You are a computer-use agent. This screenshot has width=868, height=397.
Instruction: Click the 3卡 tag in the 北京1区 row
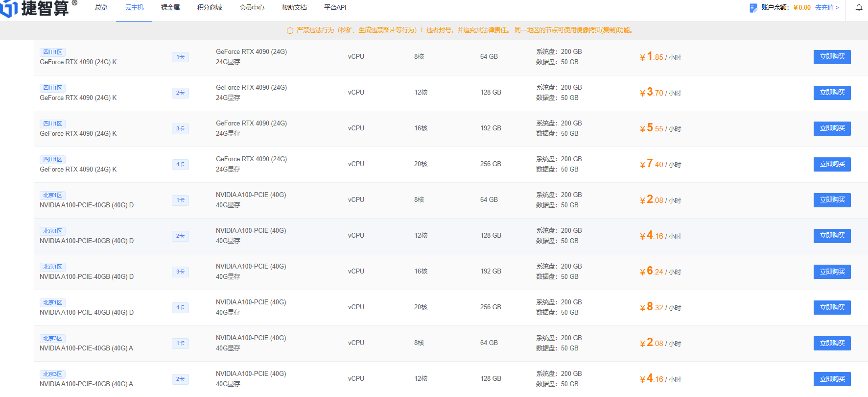click(180, 272)
